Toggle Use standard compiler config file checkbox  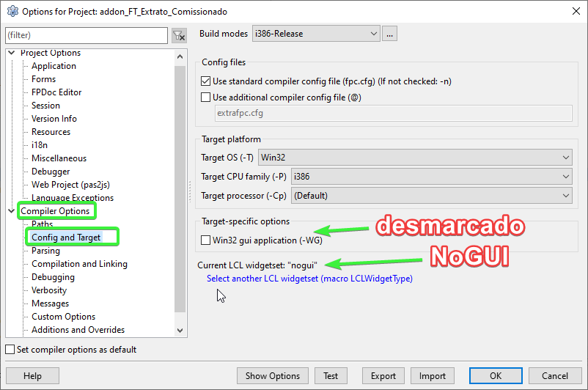point(205,81)
